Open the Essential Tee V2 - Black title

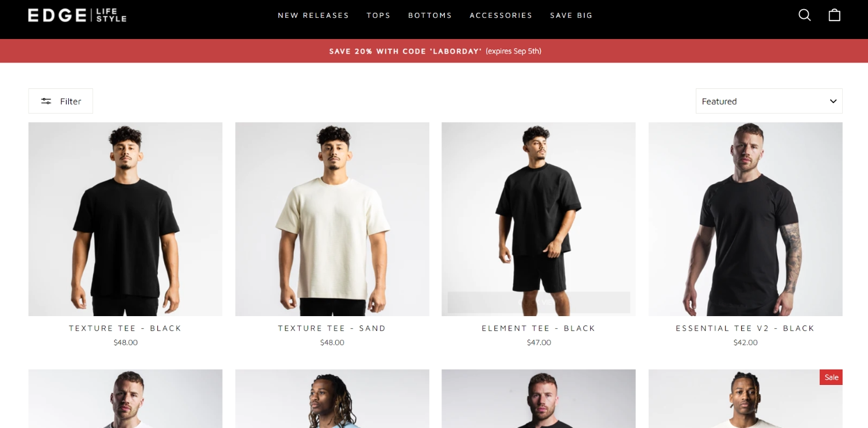(x=745, y=328)
